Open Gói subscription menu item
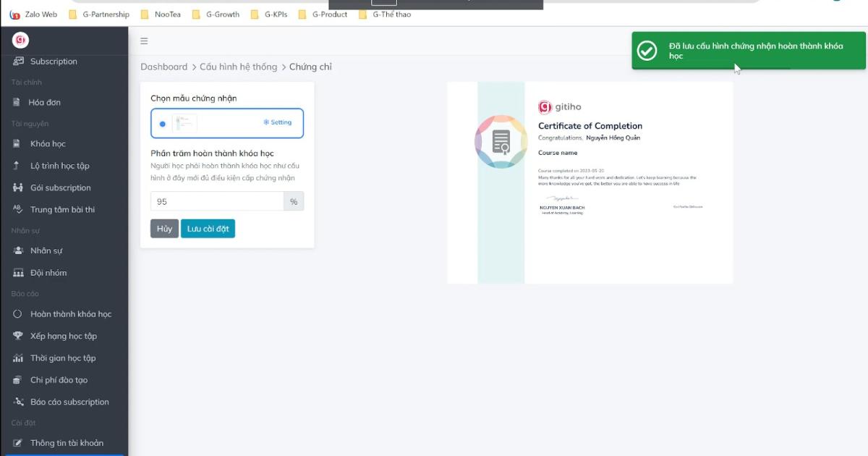The height and width of the screenshot is (456, 868). (x=61, y=187)
